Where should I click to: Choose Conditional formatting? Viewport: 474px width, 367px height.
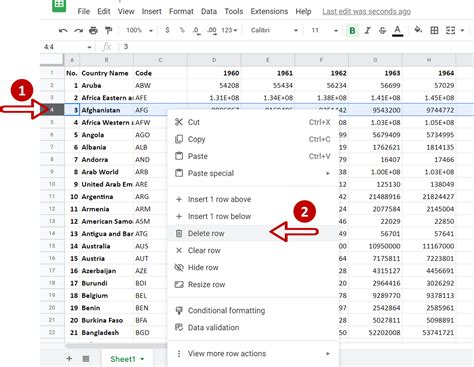click(x=253, y=310)
